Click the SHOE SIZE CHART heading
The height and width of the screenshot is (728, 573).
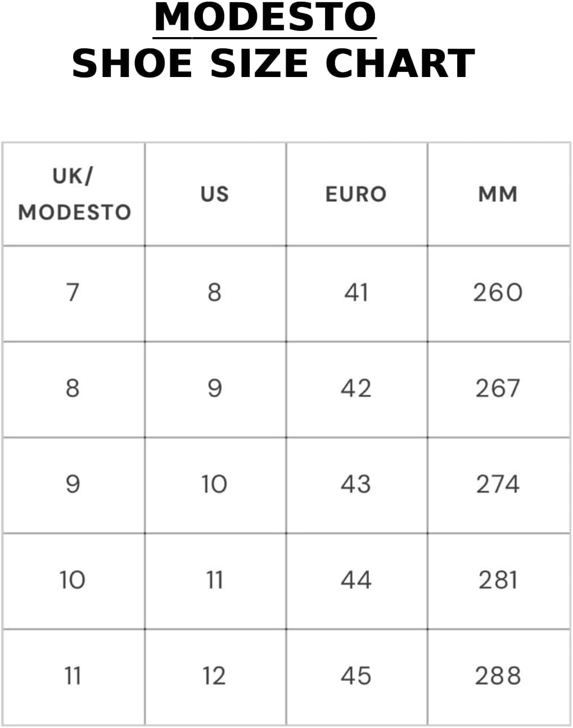coord(273,63)
